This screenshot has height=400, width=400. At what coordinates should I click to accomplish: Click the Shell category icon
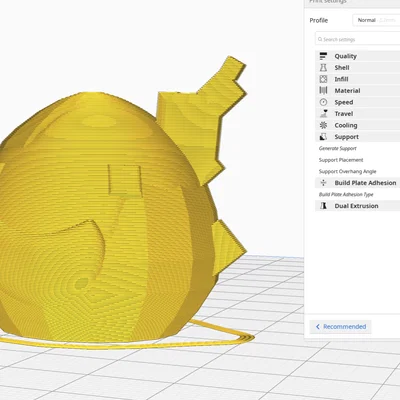pyautogui.click(x=323, y=68)
